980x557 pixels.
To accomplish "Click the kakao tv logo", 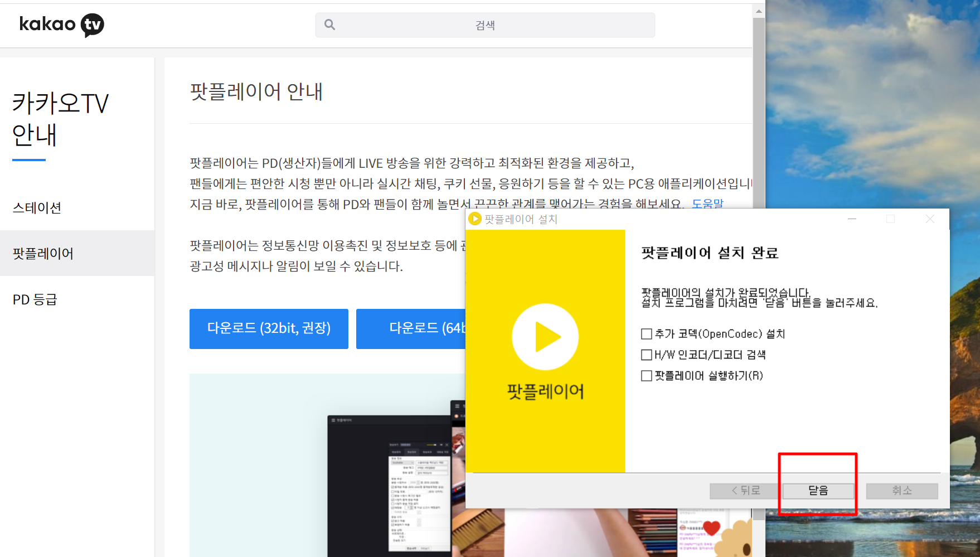I will 61,25.
